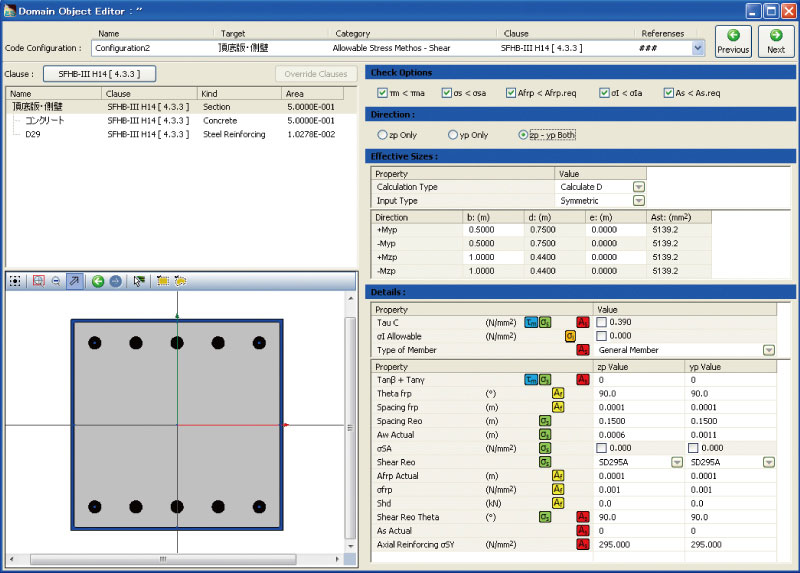Viewport: 800px width, 573px height.
Task: Toggle the τm < τma check option
Action: 383,93
